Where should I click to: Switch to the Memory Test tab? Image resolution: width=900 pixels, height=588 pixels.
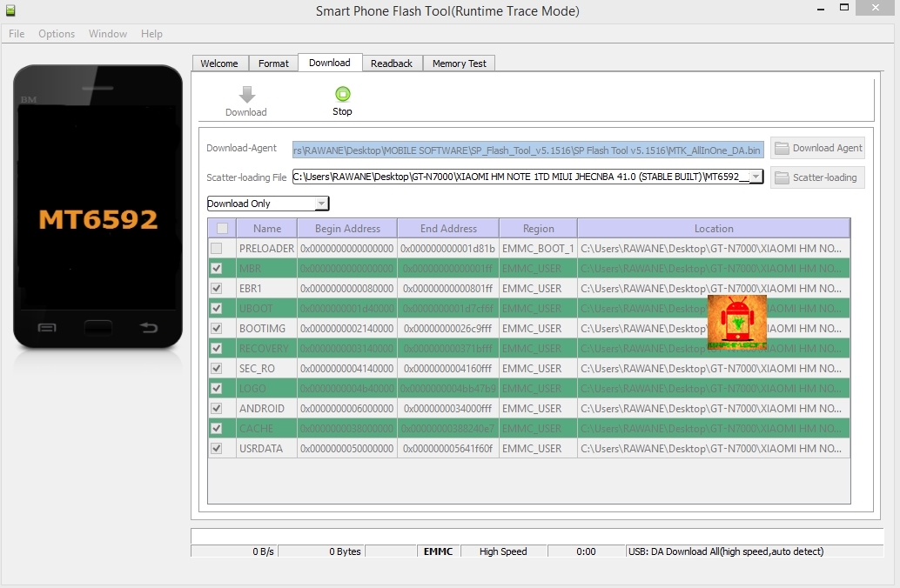point(460,63)
